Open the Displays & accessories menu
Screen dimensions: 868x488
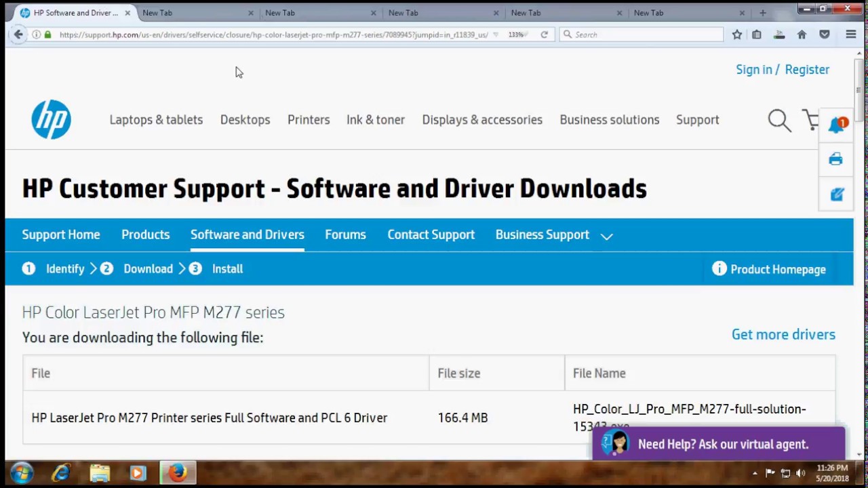tap(482, 119)
